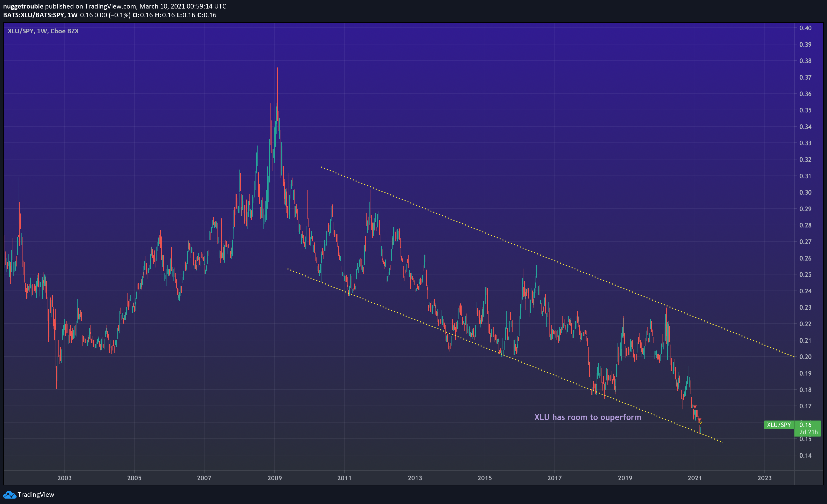Click the 0.20 price axis label
Screen dimensions: 827x504
(x=805, y=357)
